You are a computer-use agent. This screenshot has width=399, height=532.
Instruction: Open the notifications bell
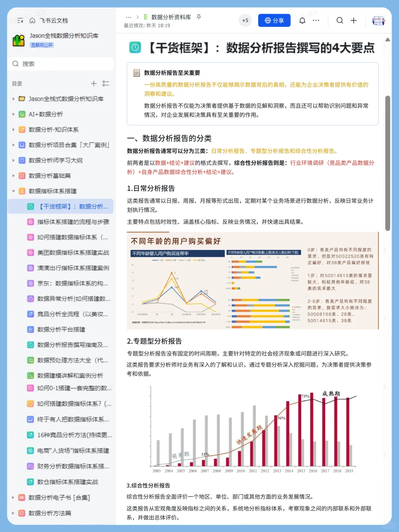coord(302,20)
